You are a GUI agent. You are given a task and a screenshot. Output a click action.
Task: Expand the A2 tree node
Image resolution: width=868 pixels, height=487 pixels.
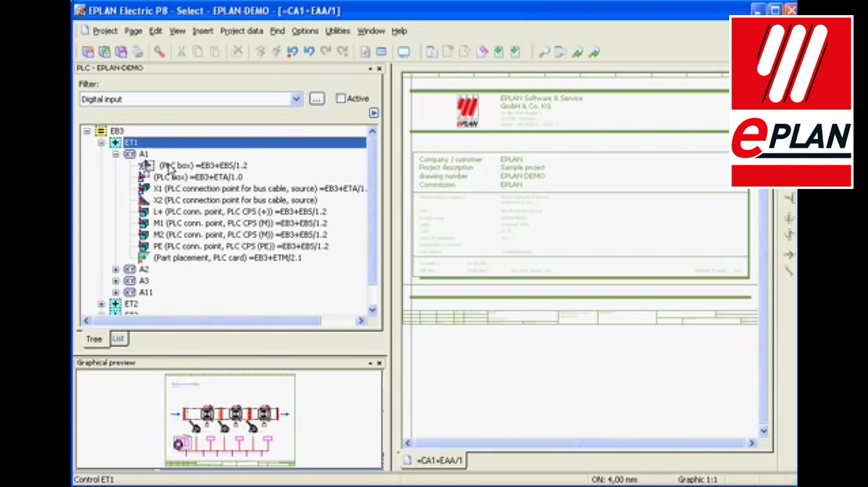(115, 269)
